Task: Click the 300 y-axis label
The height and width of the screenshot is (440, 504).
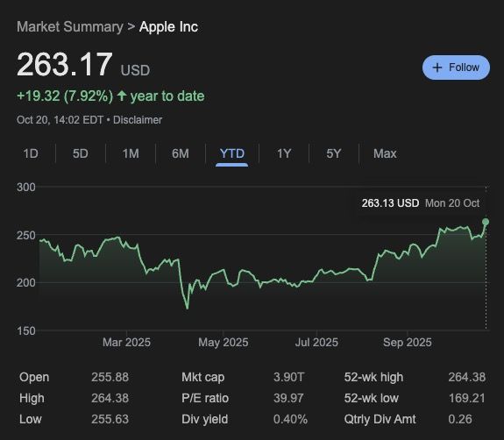Action: coord(26,187)
